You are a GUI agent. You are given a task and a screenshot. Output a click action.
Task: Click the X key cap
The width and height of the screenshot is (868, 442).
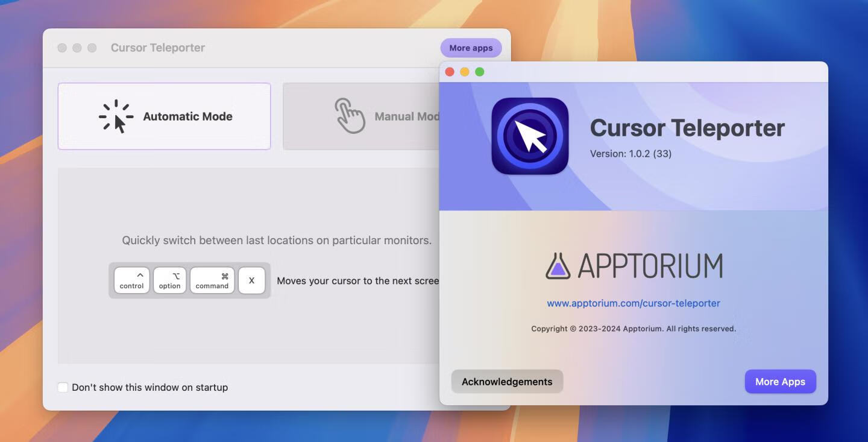coord(252,280)
